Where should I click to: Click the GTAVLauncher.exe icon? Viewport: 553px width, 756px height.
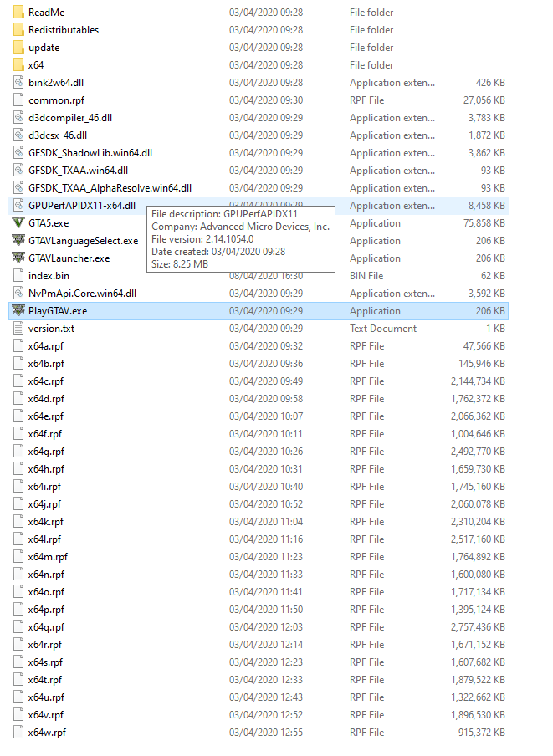tap(18, 258)
